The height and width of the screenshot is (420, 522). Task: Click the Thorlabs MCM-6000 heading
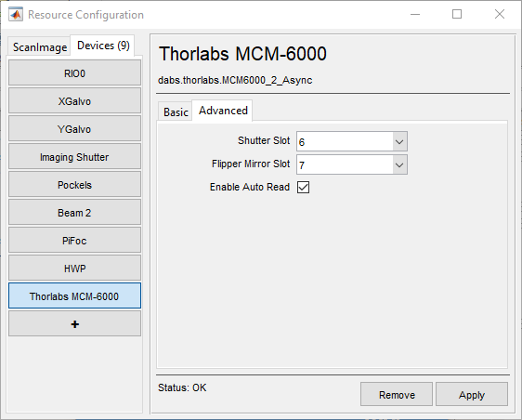pos(242,54)
